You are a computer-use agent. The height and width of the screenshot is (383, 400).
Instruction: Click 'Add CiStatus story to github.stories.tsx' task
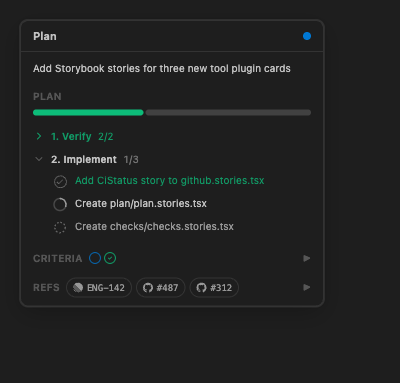click(x=170, y=181)
